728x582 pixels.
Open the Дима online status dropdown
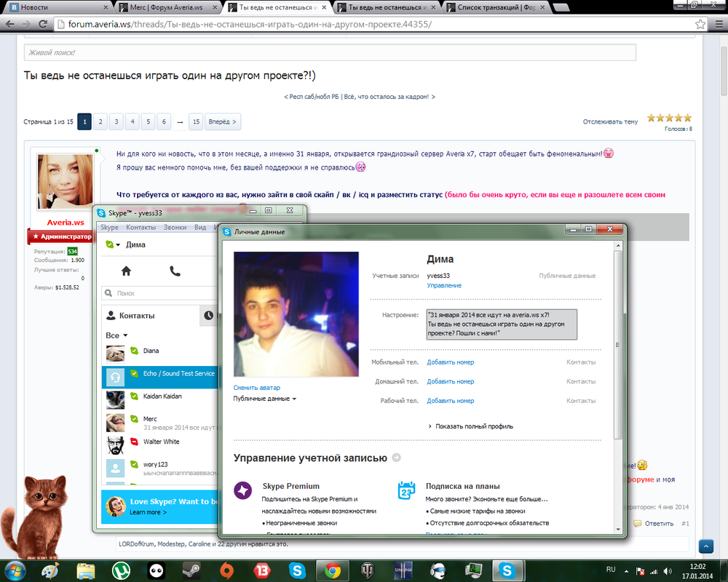tap(113, 245)
